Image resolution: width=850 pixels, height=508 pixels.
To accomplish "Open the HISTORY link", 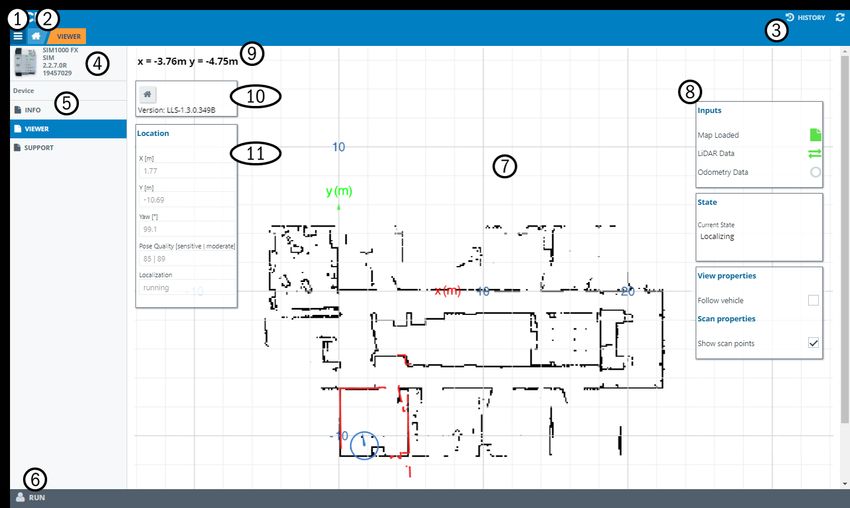I will pyautogui.click(x=806, y=17).
